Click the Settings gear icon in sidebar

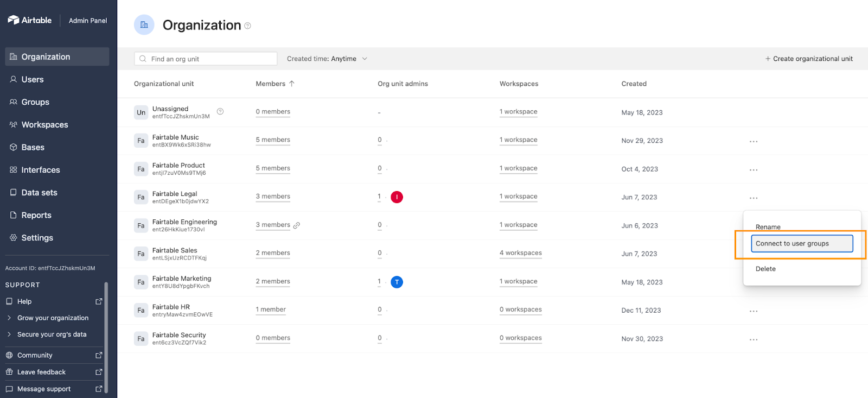tap(14, 238)
